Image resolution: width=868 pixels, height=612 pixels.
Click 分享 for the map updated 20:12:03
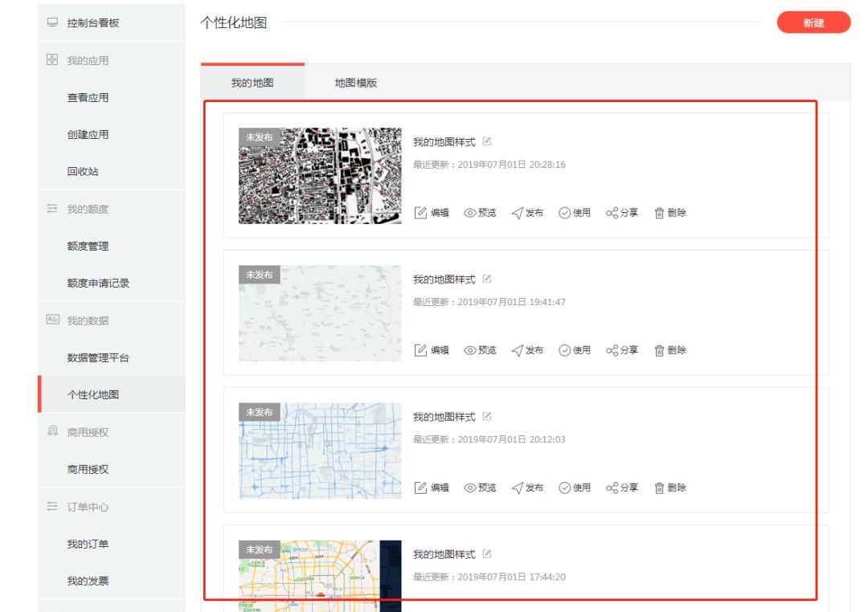pos(622,488)
